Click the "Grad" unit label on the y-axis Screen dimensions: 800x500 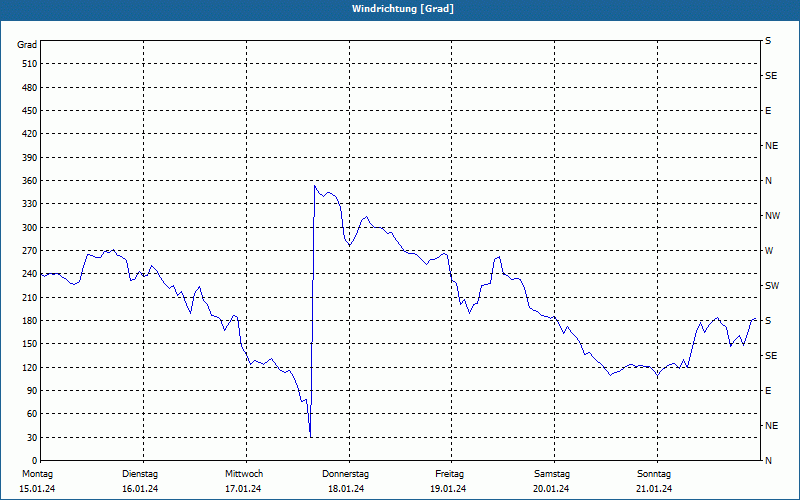(27, 45)
